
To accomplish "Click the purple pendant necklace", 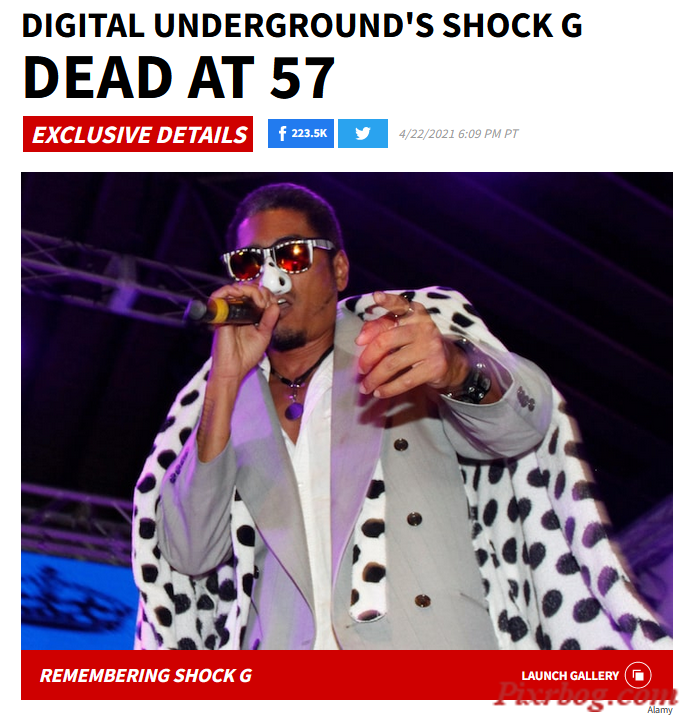I will [x=294, y=410].
